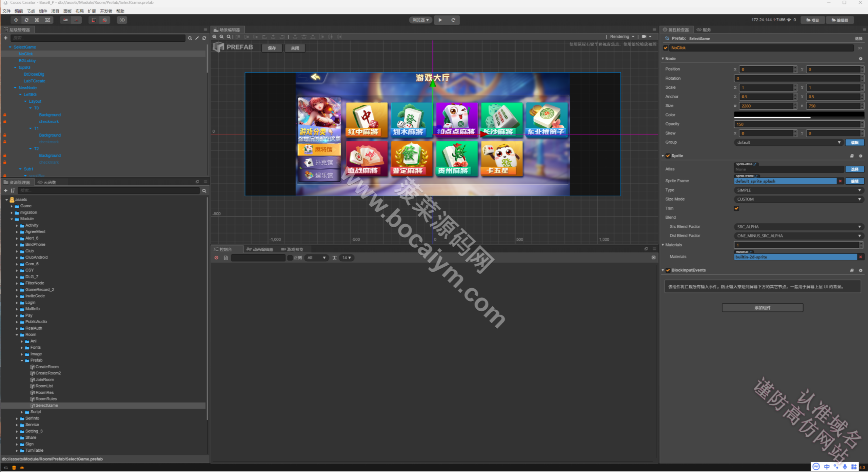Click the preview Play button
Screen dimensions: 868x472
[440, 20]
